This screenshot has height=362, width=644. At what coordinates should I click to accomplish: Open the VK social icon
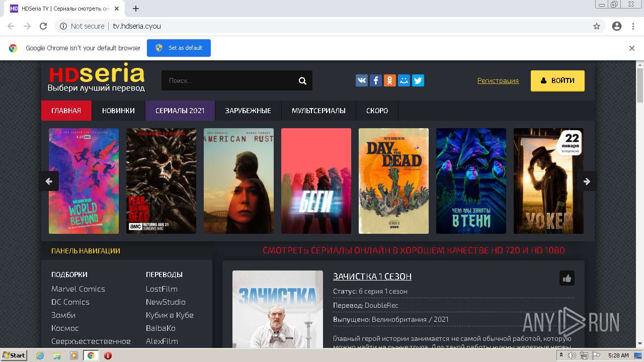(362, 80)
